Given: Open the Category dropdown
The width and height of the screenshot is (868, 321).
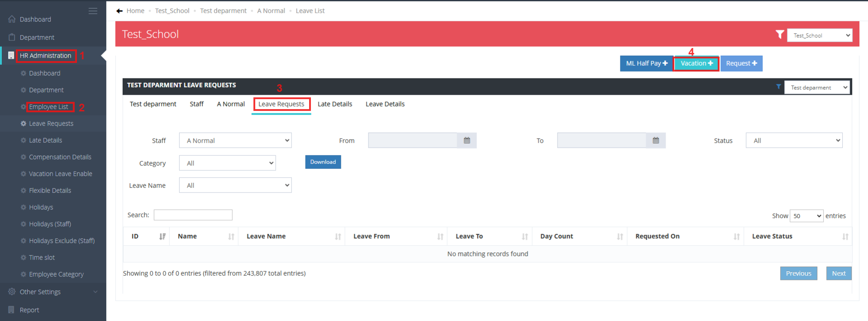Looking at the screenshot, I should [227, 163].
